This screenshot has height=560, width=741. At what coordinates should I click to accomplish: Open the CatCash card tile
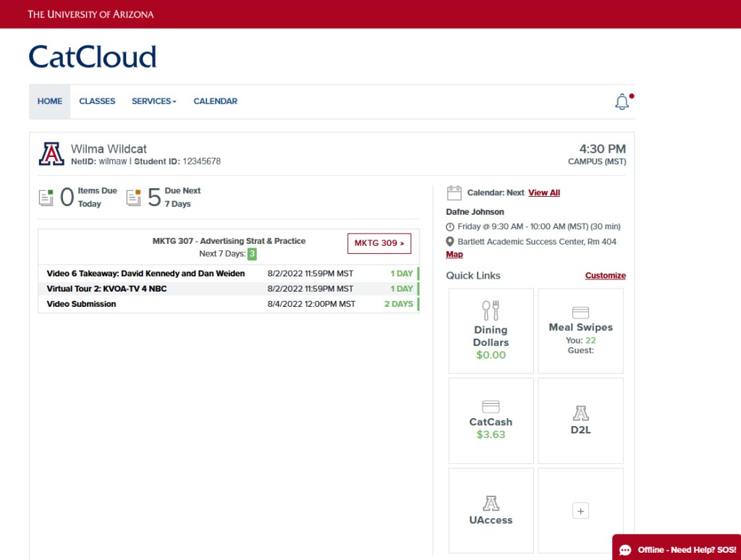click(491, 420)
